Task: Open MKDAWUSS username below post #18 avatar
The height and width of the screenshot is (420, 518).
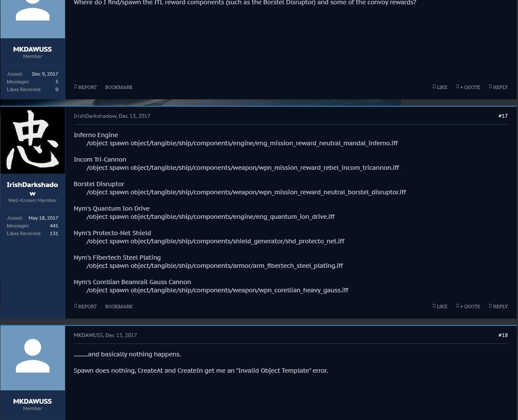Action: tap(32, 401)
